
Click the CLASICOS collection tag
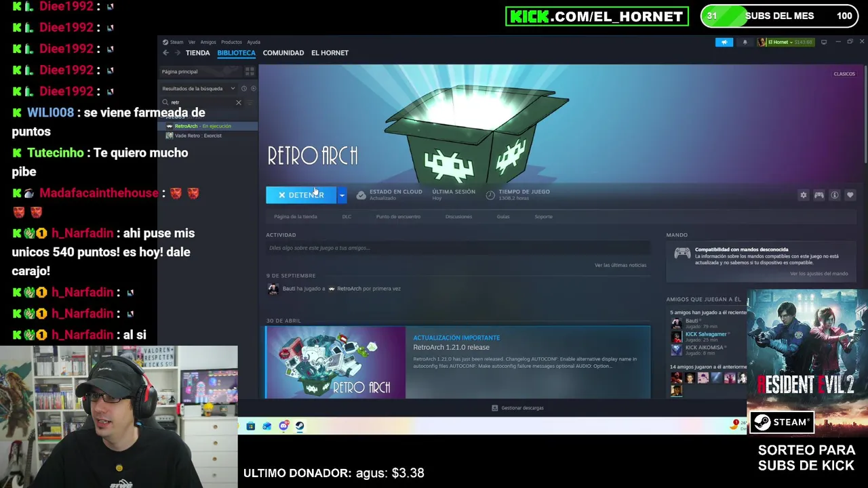pyautogui.click(x=844, y=74)
